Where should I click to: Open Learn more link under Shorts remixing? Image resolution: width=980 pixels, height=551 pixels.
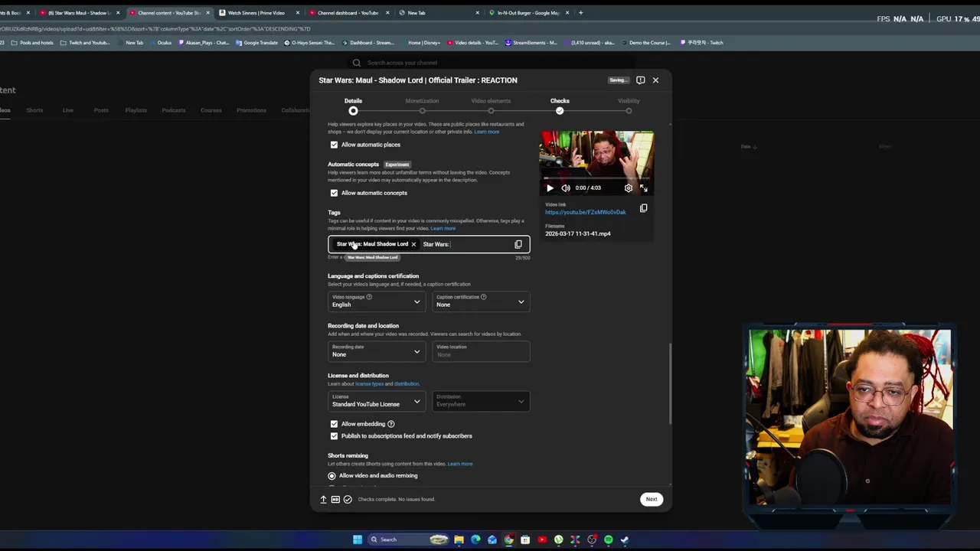pos(460,464)
